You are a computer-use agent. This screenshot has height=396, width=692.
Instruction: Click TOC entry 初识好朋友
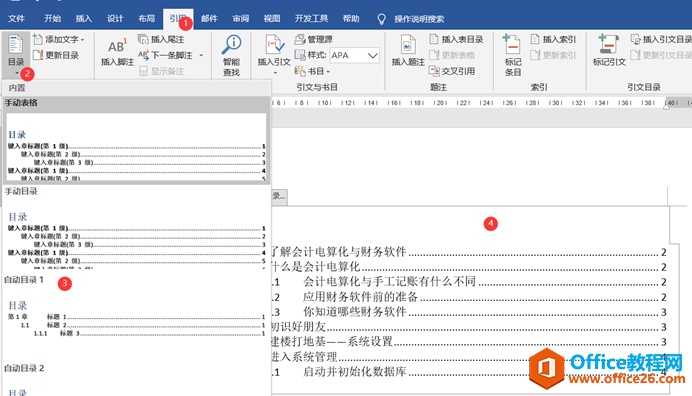(x=298, y=327)
